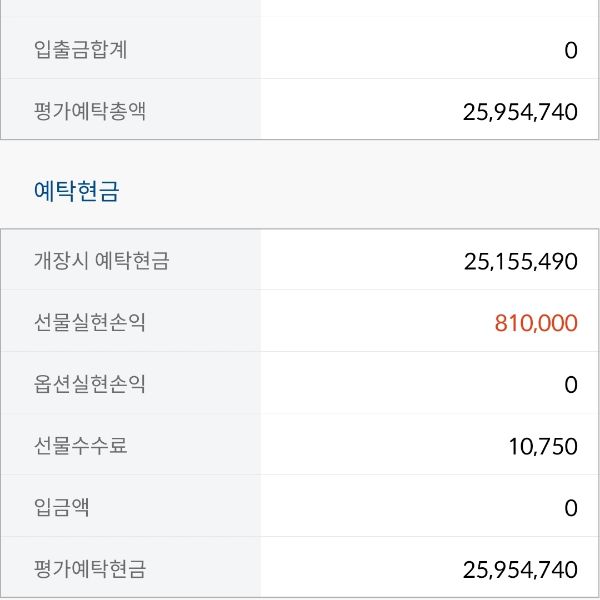Select the 평가예탁현금 label
Viewport: 600px width, 600px height.
point(90,569)
